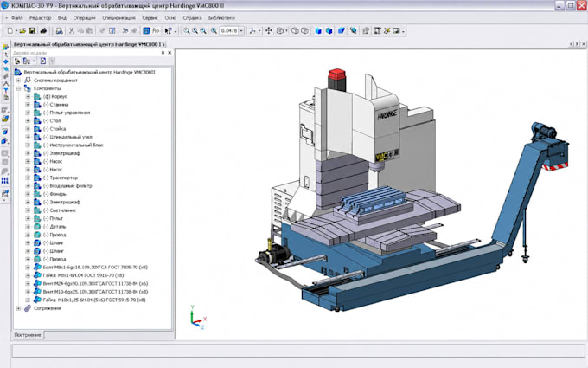Select (-) Воздушный фильтр in tree

[67, 186]
